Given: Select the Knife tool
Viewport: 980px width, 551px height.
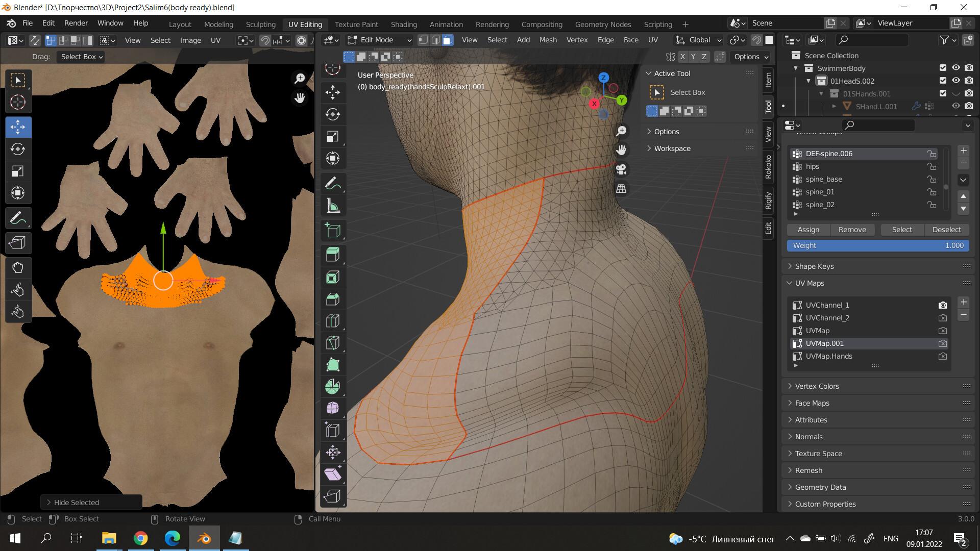Looking at the screenshot, I should (x=333, y=343).
